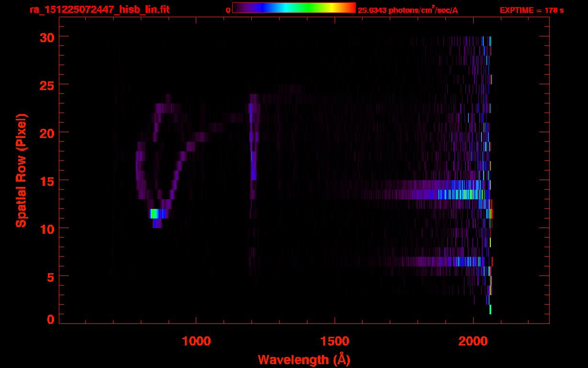Click the Spatial Row (Pixel) axis label
This screenshot has height=368, width=588.
[x=21, y=171]
